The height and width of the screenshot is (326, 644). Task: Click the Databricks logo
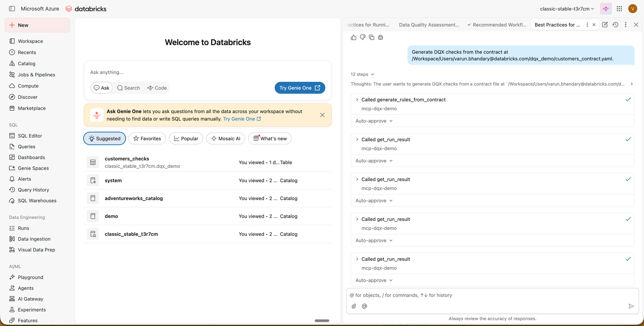click(86, 9)
